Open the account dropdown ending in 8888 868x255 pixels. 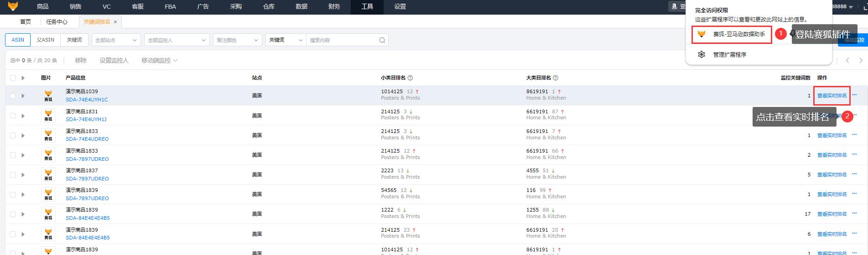843,6
